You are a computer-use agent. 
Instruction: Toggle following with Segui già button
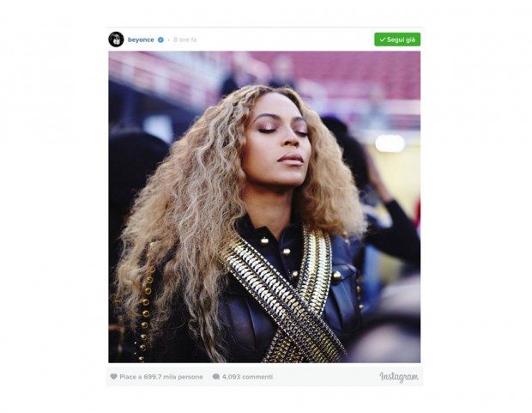click(397, 39)
